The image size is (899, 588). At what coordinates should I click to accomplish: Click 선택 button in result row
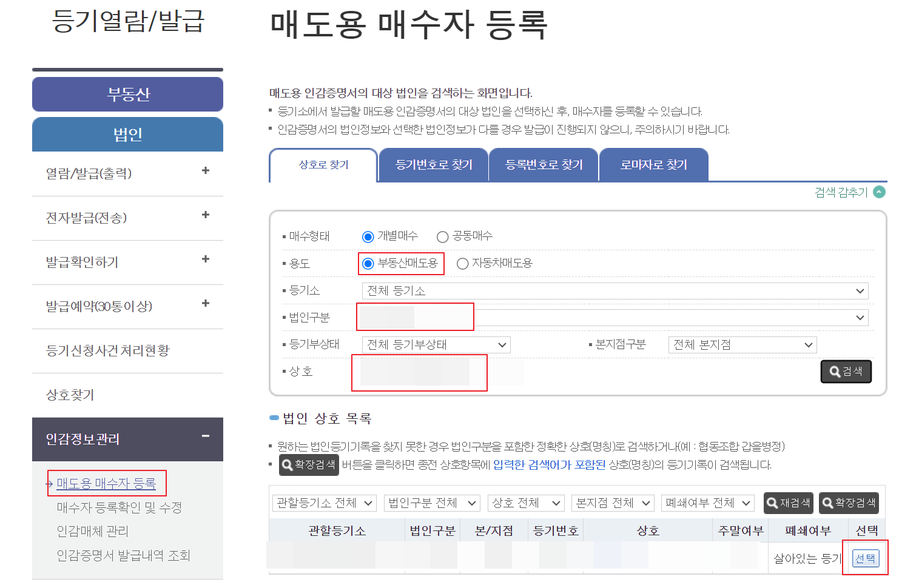click(x=866, y=558)
